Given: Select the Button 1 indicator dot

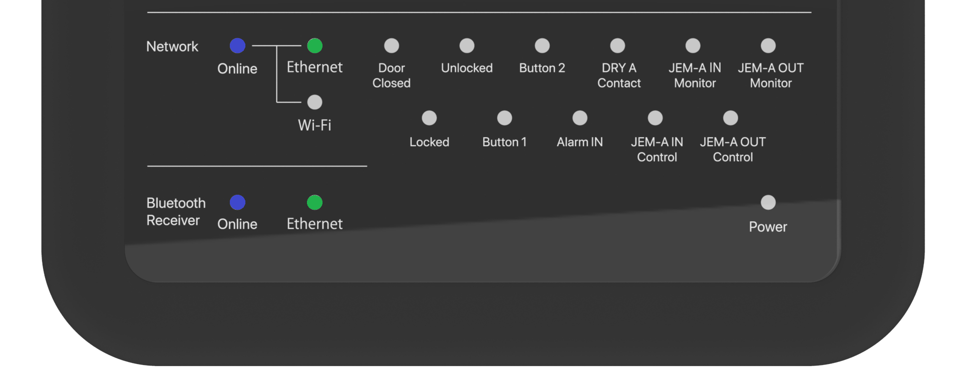Looking at the screenshot, I should (x=504, y=118).
